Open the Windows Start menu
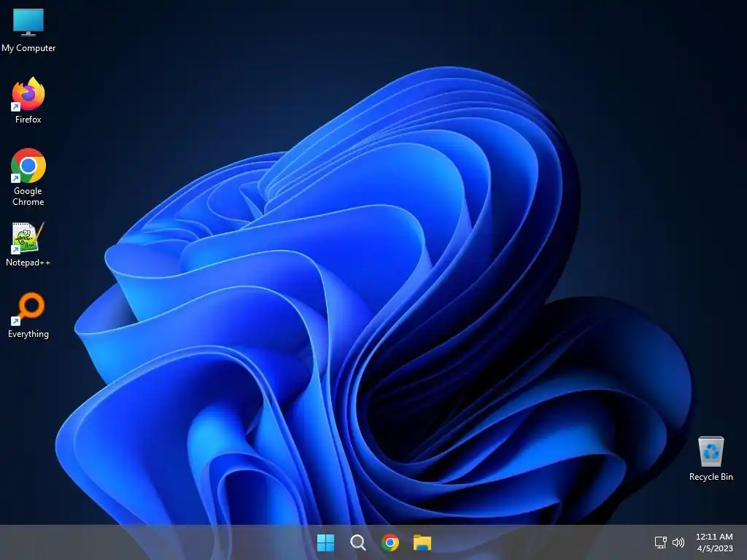 coord(326,542)
